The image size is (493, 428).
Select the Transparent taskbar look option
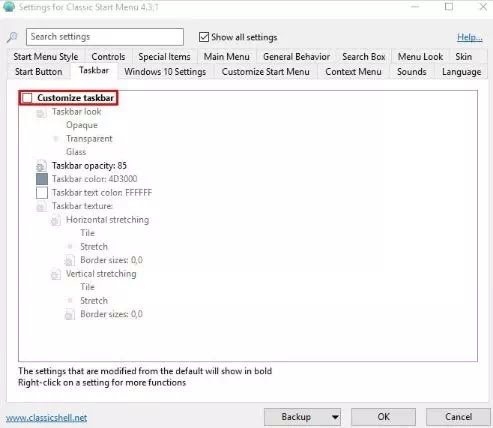click(89, 139)
